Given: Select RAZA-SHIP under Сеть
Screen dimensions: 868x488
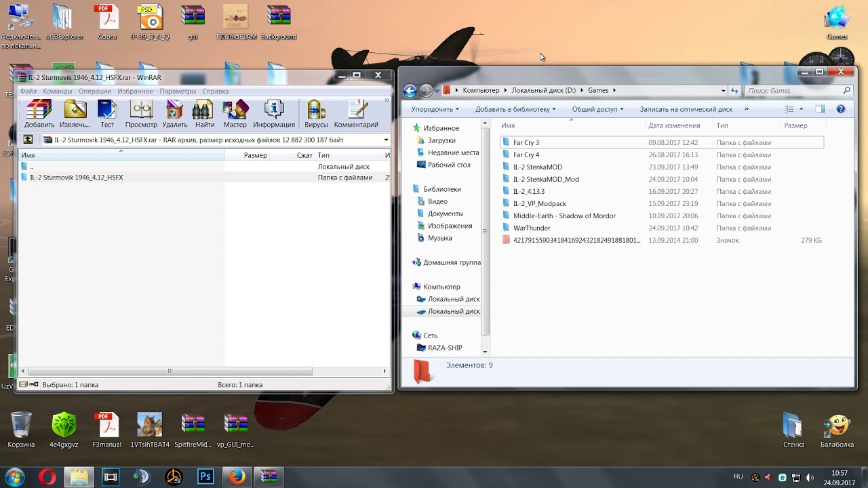Looking at the screenshot, I should [x=445, y=348].
